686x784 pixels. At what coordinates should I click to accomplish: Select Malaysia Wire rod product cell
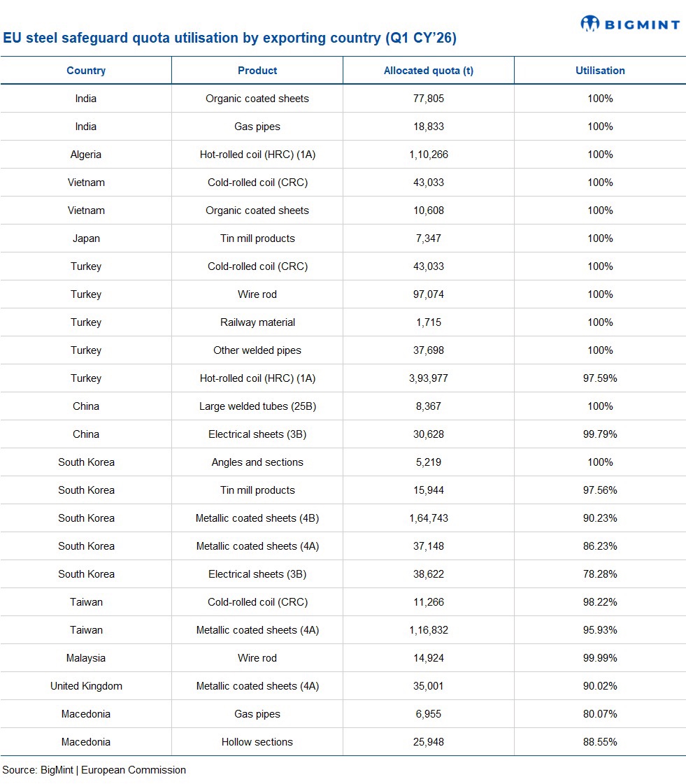coord(257,658)
